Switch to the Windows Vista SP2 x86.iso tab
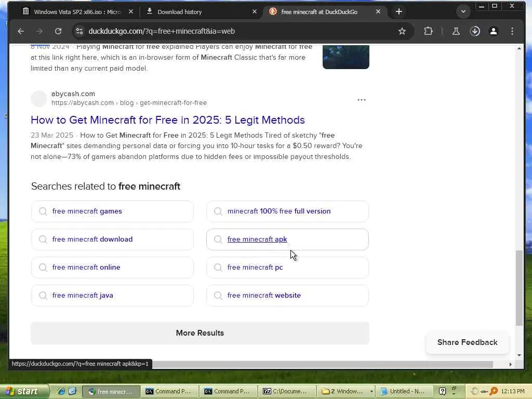Image resolution: width=532 pixels, height=399 pixels. [77, 12]
